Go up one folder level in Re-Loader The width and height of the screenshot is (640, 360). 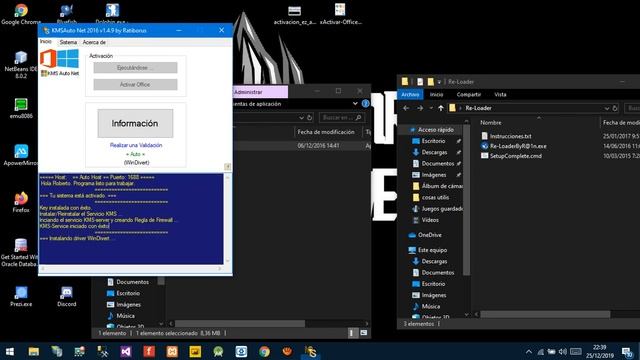[441, 108]
